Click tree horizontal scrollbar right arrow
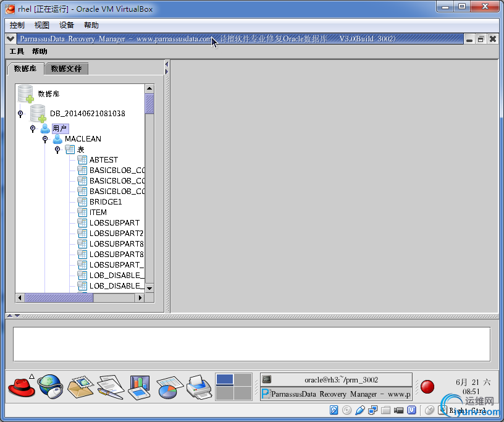 pos(140,298)
